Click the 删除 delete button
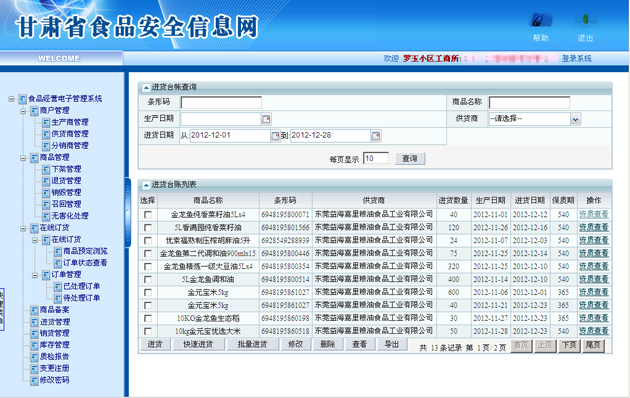 (327, 344)
